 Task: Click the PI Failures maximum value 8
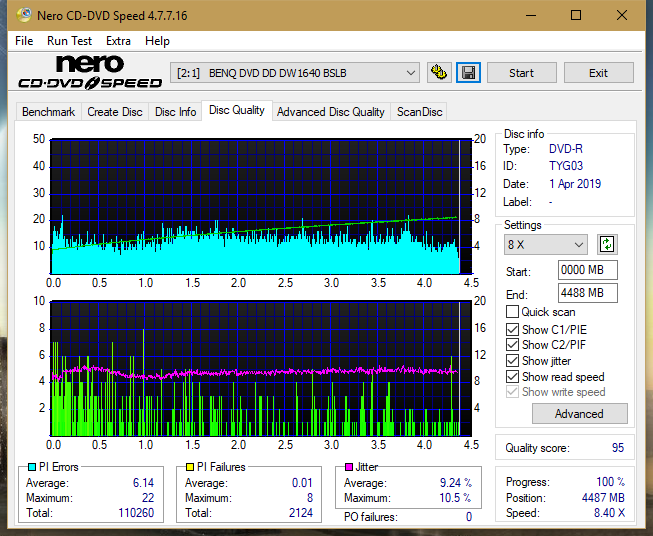click(x=310, y=498)
